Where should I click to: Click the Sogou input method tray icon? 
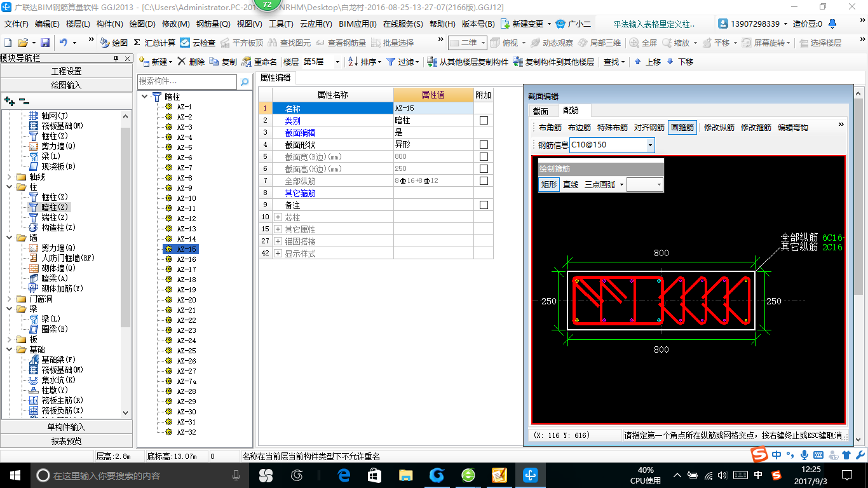[x=776, y=475]
